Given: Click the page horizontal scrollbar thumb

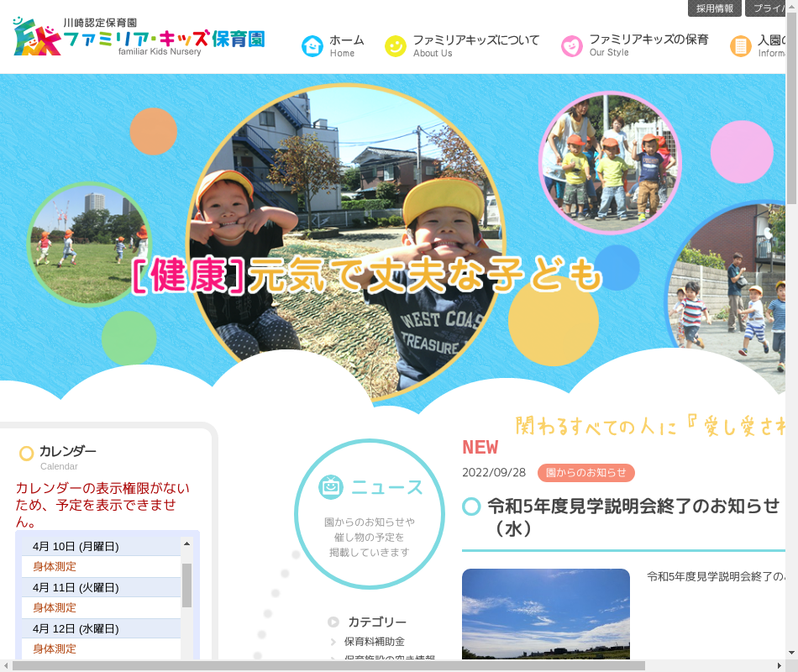Looking at the screenshot, I should [x=328, y=666].
